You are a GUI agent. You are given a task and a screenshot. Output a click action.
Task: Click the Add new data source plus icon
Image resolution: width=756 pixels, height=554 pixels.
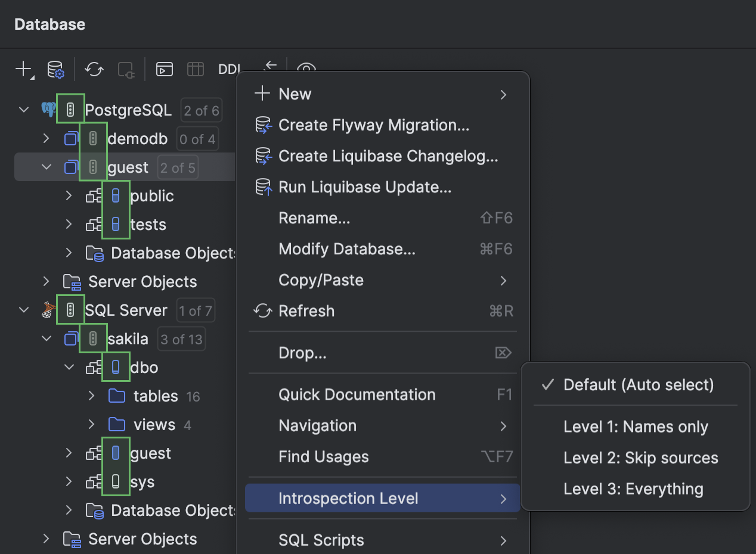pos(19,69)
